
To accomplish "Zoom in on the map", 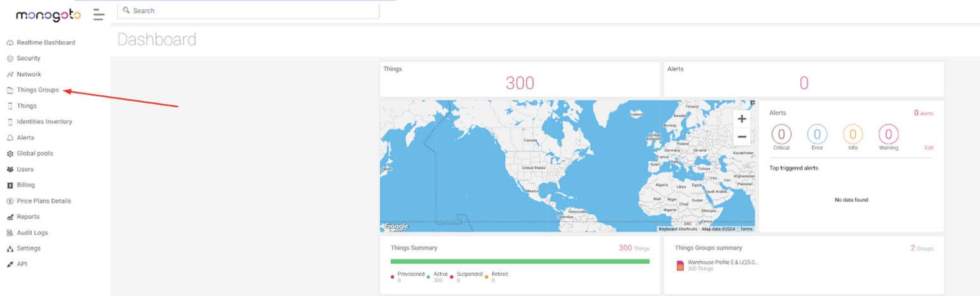I will coord(742,119).
